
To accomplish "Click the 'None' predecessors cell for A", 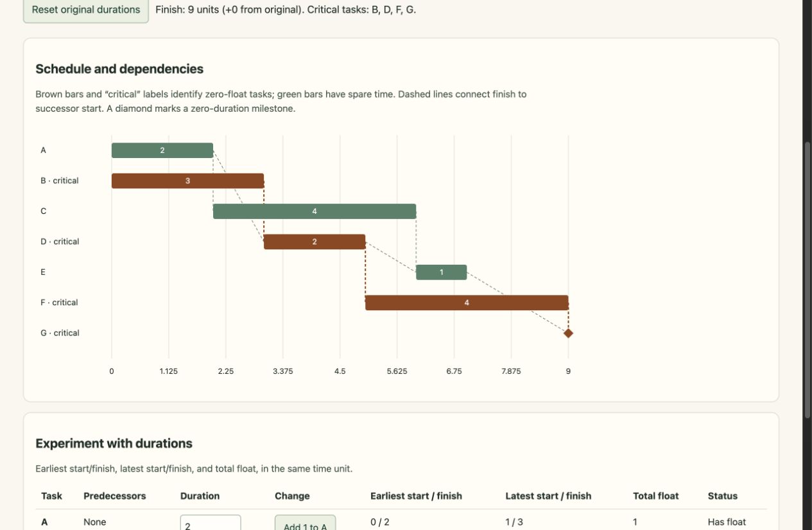I will pos(95,522).
